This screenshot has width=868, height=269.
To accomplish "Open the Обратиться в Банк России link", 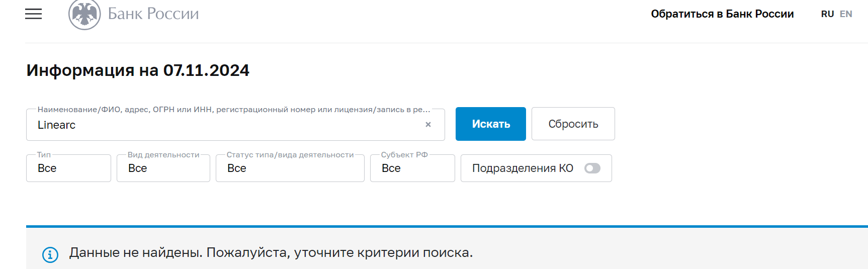I will click(x=722, y=14).
